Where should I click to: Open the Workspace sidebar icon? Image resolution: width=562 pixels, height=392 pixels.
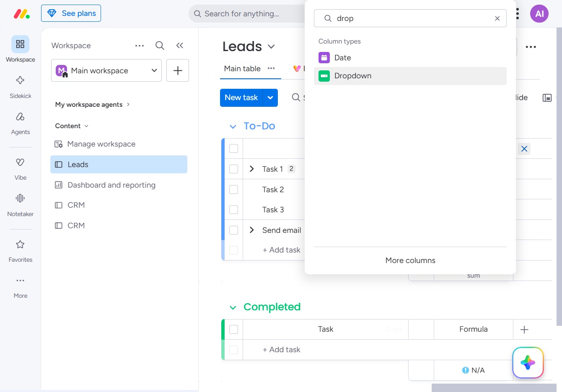[20, 44]
